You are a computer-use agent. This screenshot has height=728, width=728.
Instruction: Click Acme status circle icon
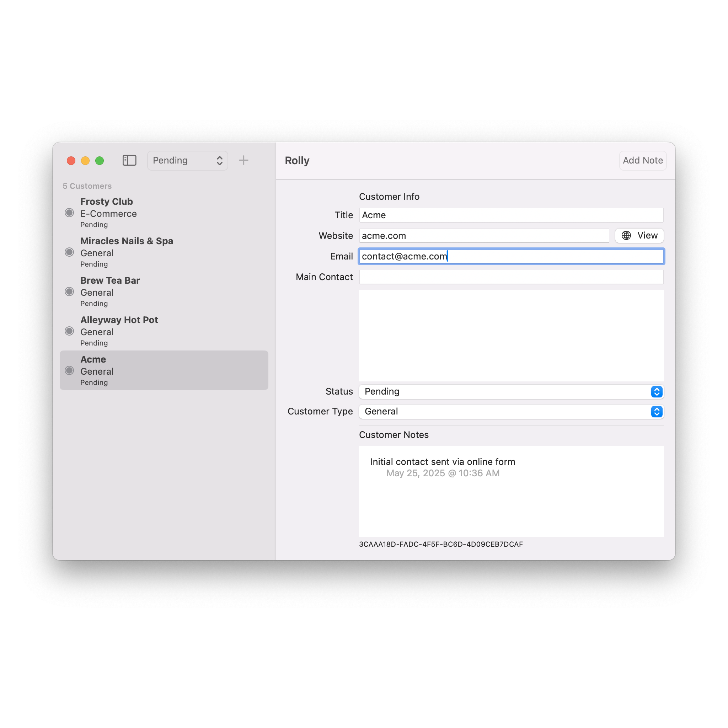pos(69,370)
